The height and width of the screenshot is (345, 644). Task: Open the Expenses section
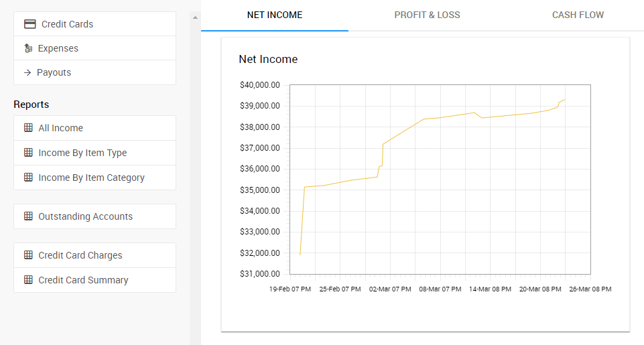[x=58, y=48]
